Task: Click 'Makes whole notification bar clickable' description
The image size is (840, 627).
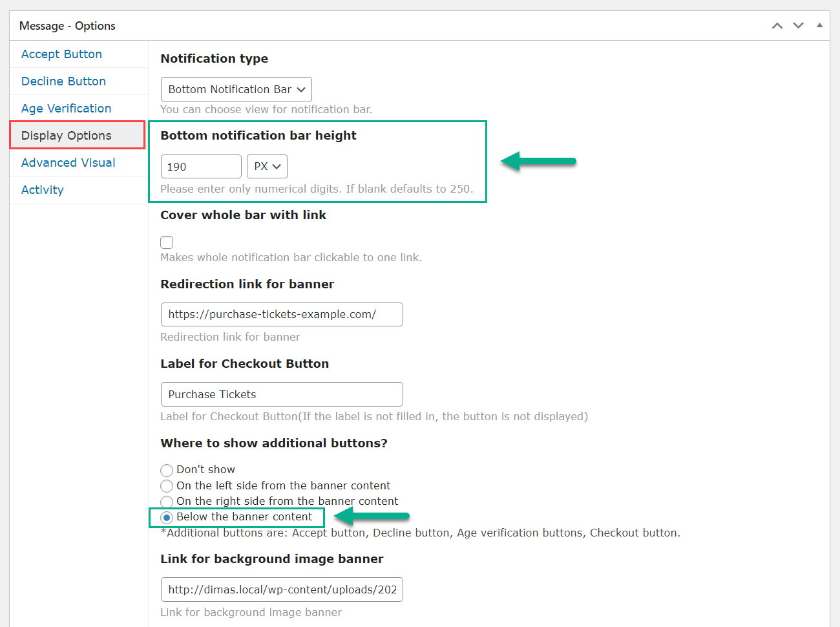Action: 291,257
